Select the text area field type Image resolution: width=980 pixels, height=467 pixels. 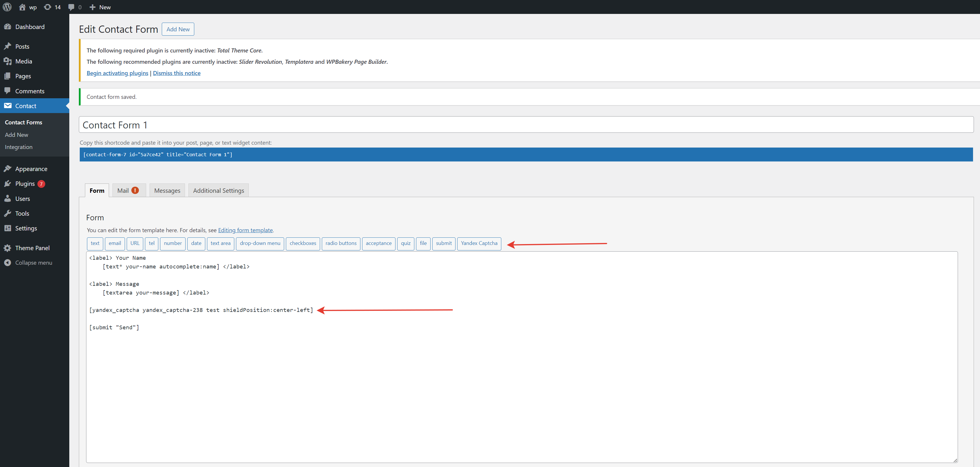pos(220,243)
